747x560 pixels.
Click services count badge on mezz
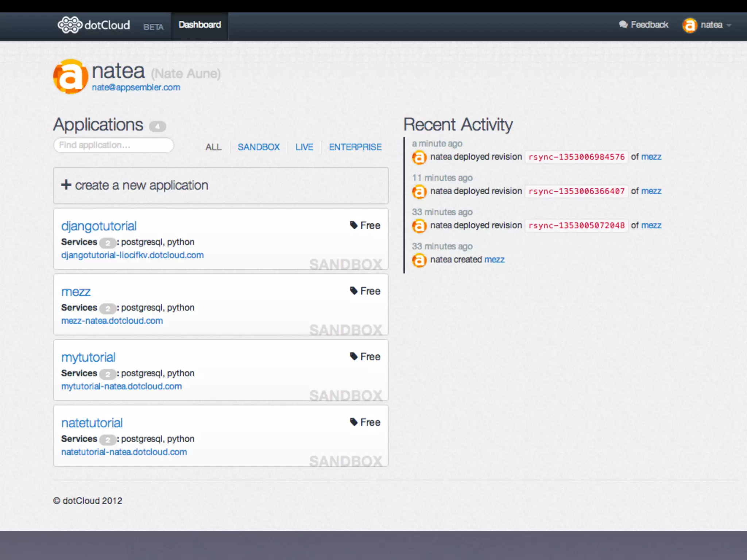(x=108, y=308)
